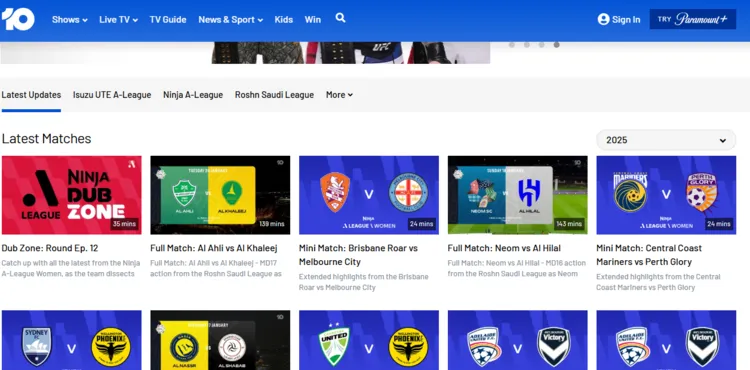Select the first carousel dot indicator
The image size is (750, 370).
(x=512, y=45)
